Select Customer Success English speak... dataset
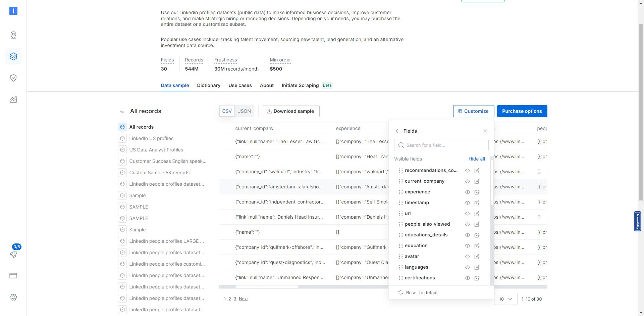 (168, 161)
